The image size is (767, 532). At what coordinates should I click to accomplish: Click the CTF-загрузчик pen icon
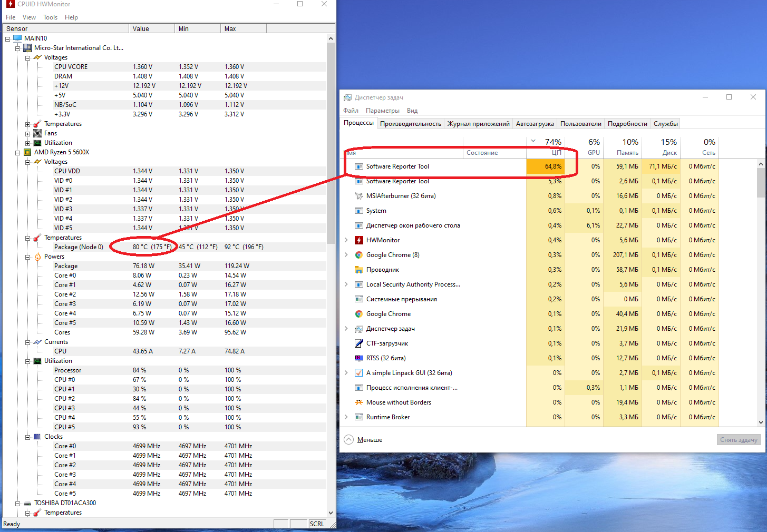(x=359, y=343)
